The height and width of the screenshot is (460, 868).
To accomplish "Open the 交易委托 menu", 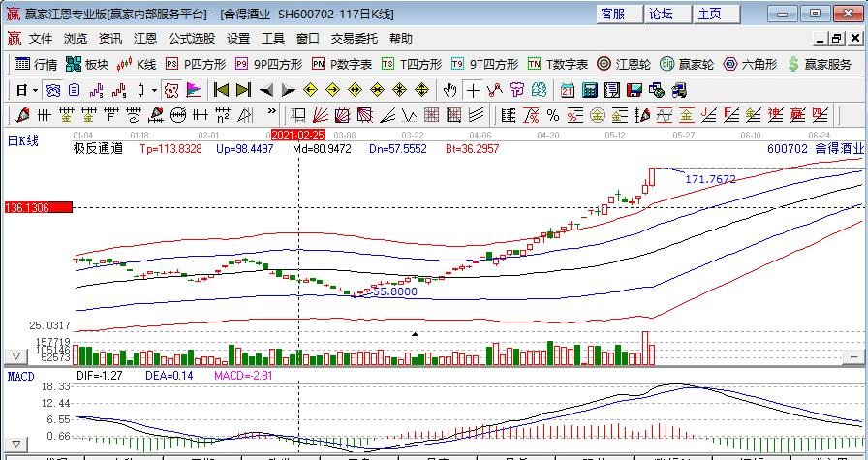I will click(355, 38).
